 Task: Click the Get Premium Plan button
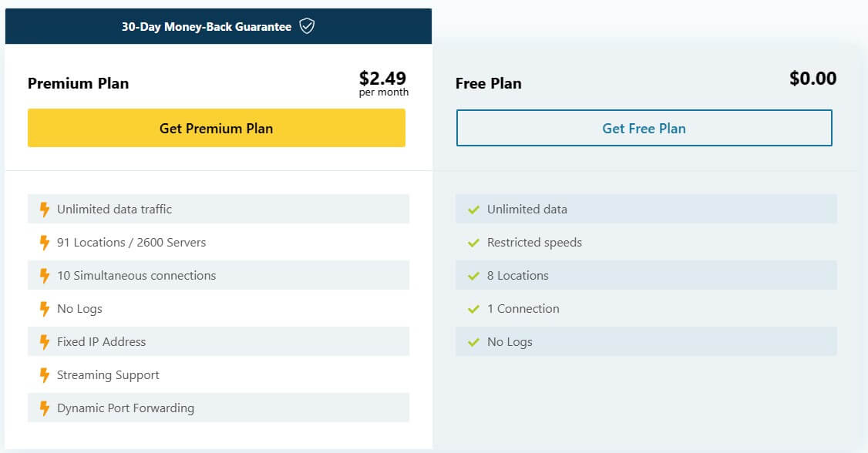click(216, 128)
